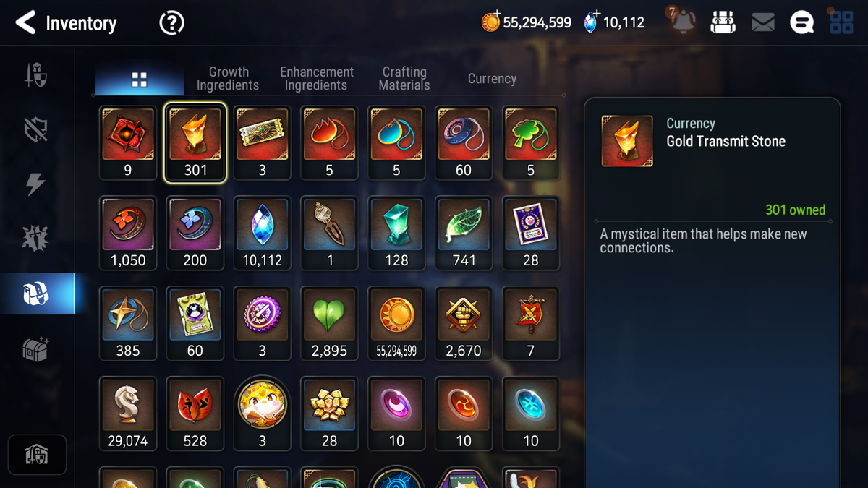The width and height of the screenshot is (868, 488).
Task: Open the mail envelope icon
Action: click(x=763, y=23)
